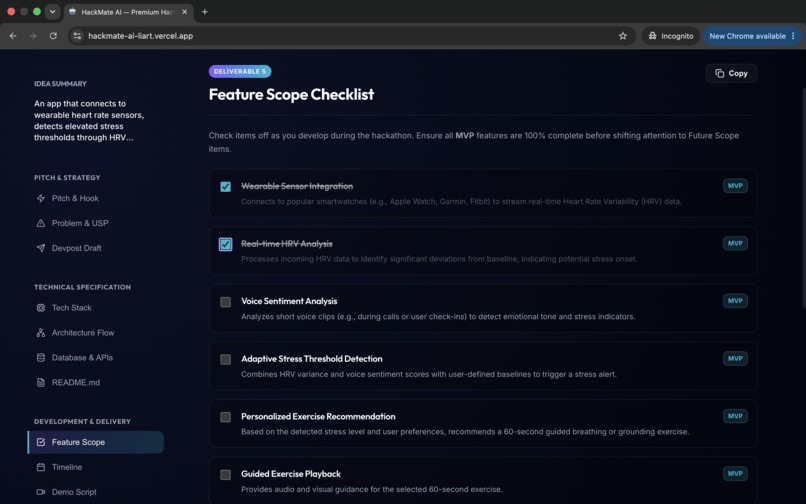Click MVP tag on Real-time HRV Analysis
This screenshot has width=806, height=504.
point(735,243)
